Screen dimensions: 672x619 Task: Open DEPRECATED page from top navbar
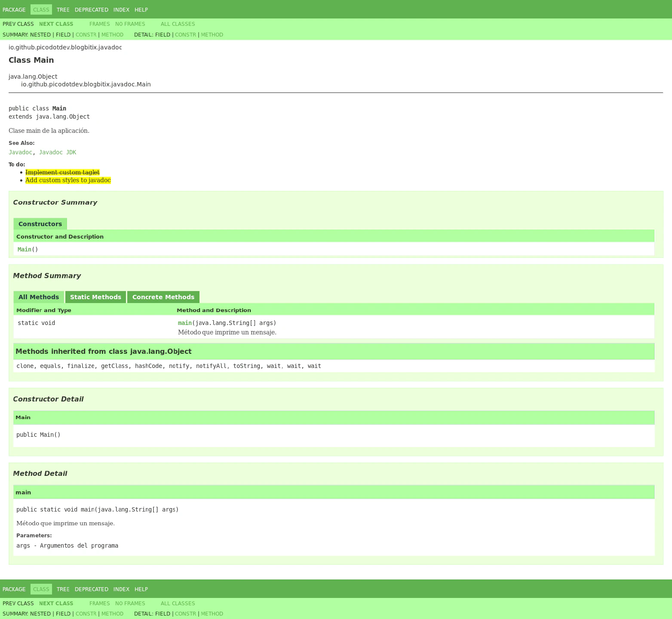[x=91, y=9]
